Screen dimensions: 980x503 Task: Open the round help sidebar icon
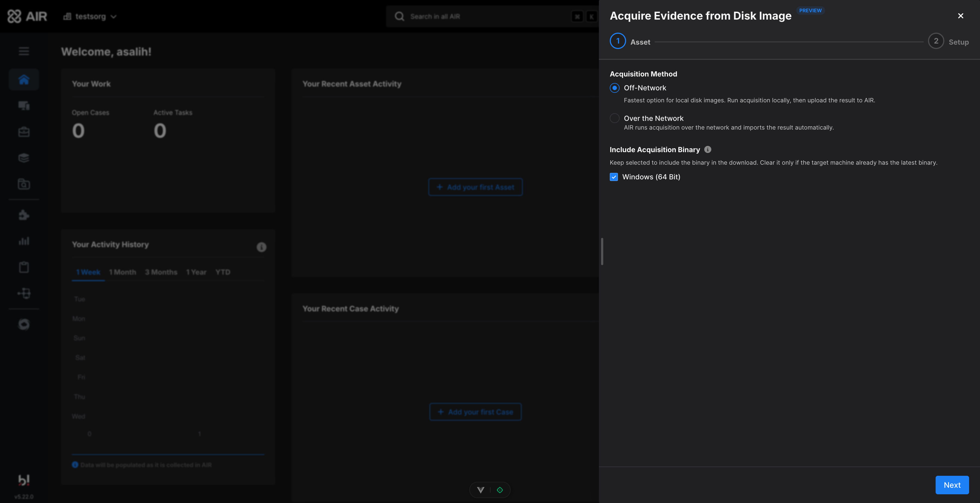pyautogui.click(x=24, y=324)
